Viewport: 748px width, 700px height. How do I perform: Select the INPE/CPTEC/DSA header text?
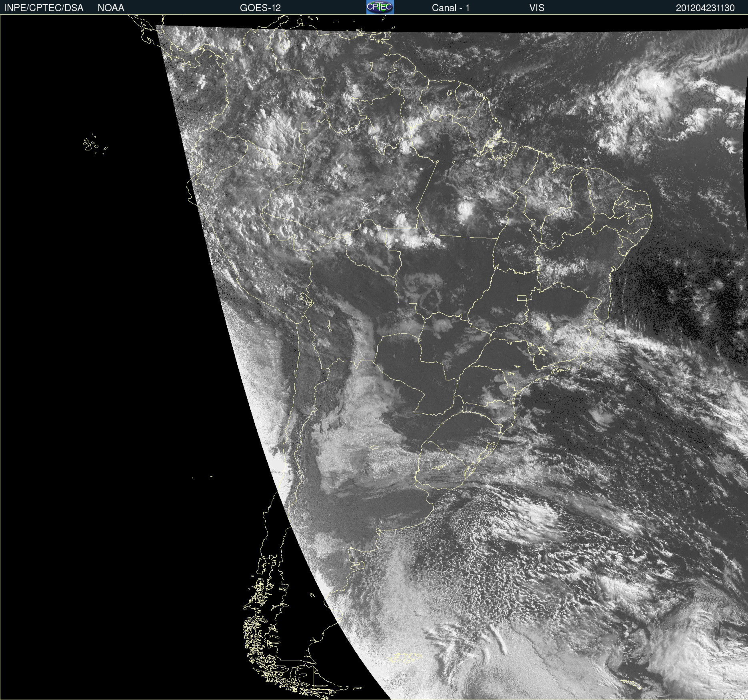[44, 8]
